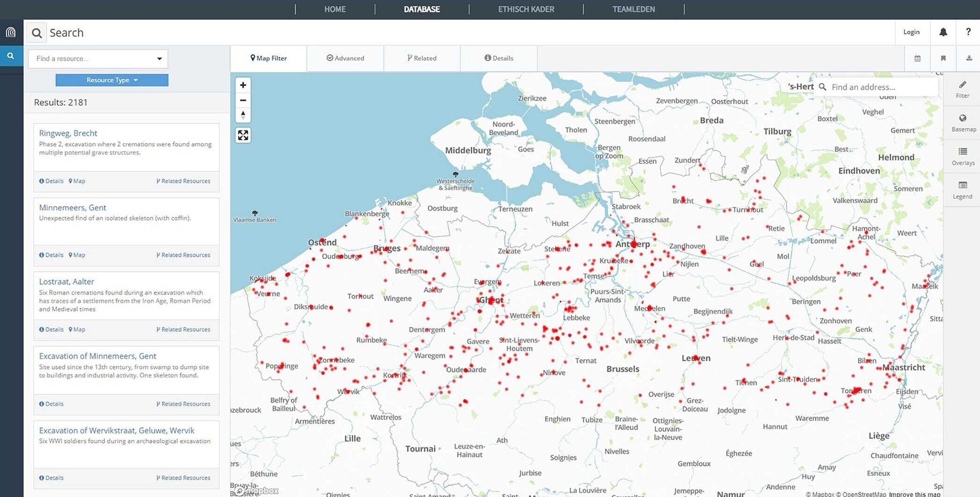Open Details for Excavation of Minnemeers, Gent
The image size is (980, 497).
tap(51, 403)
